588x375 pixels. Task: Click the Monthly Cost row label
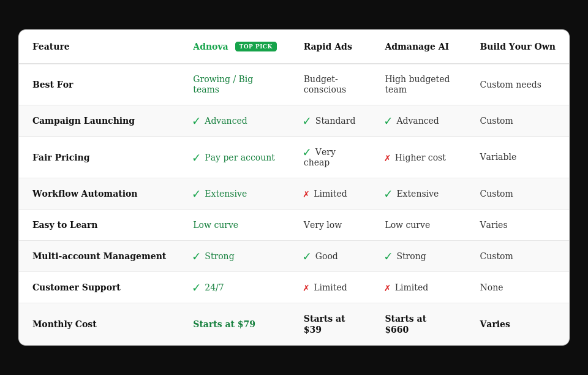pyautogui.click(x=64, y=324)
